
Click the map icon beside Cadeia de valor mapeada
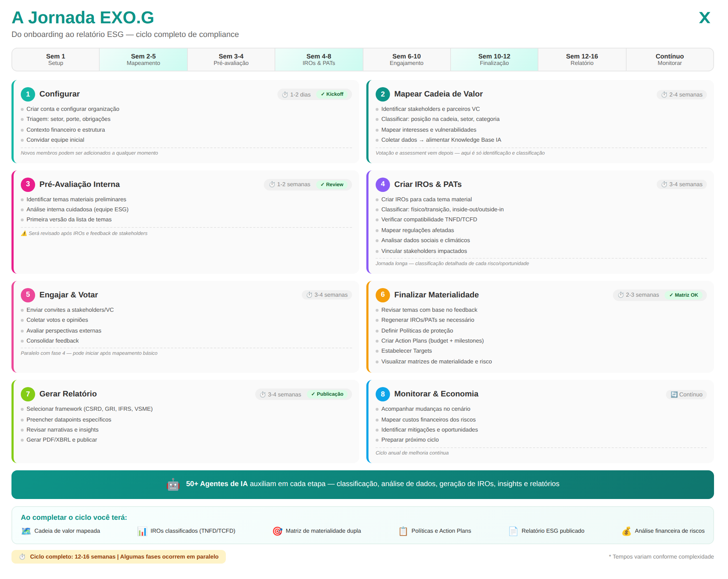(x=26, y=531)
